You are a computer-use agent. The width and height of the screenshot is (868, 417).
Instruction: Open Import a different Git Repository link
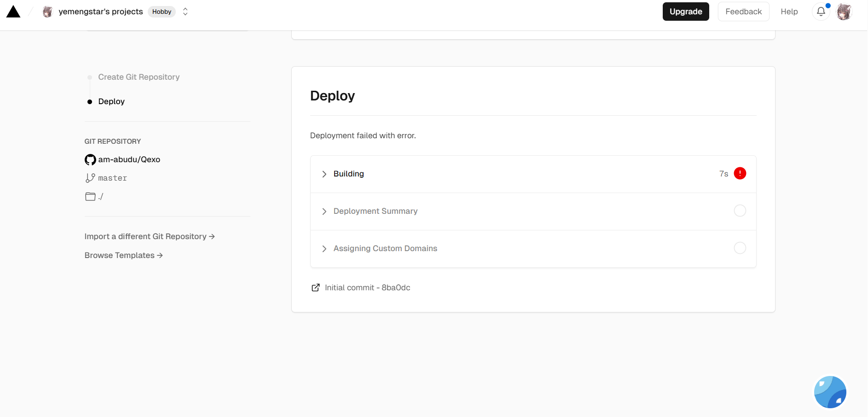(x=150, y=236)
